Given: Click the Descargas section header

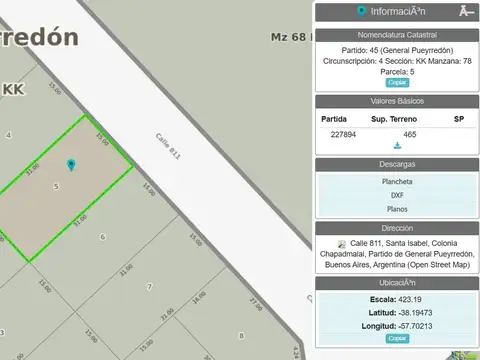Looking at the screenshot, I should [397, 164].
